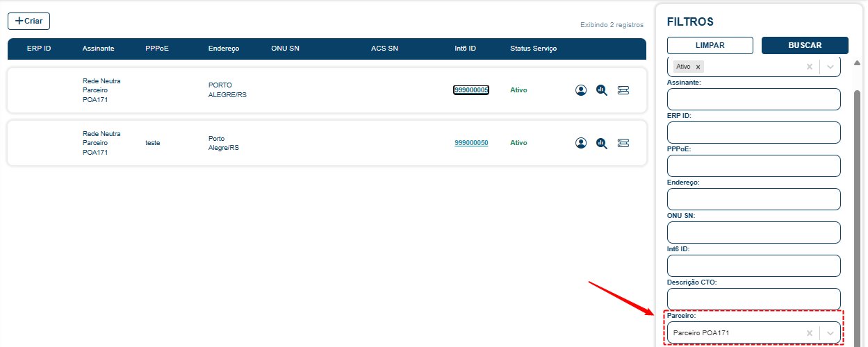
Task: Click the PPPoE value teste
Action: click(x=152, y=143)
